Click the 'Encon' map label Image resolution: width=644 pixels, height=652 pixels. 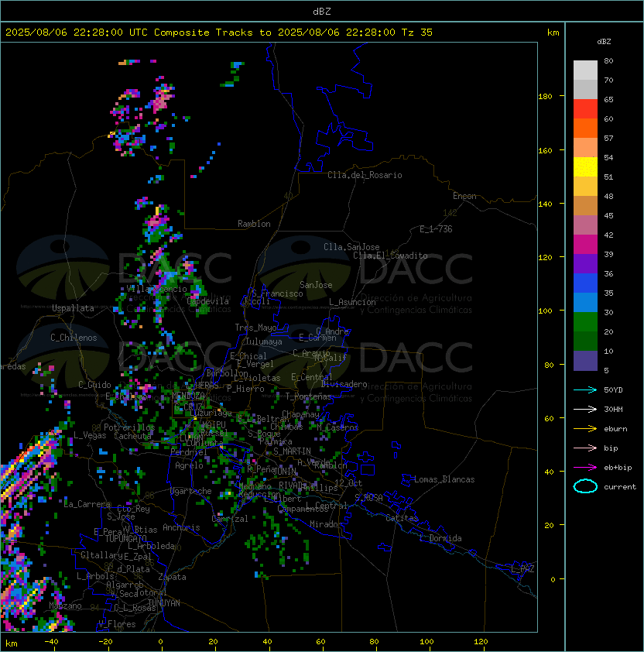coord(464,196)
